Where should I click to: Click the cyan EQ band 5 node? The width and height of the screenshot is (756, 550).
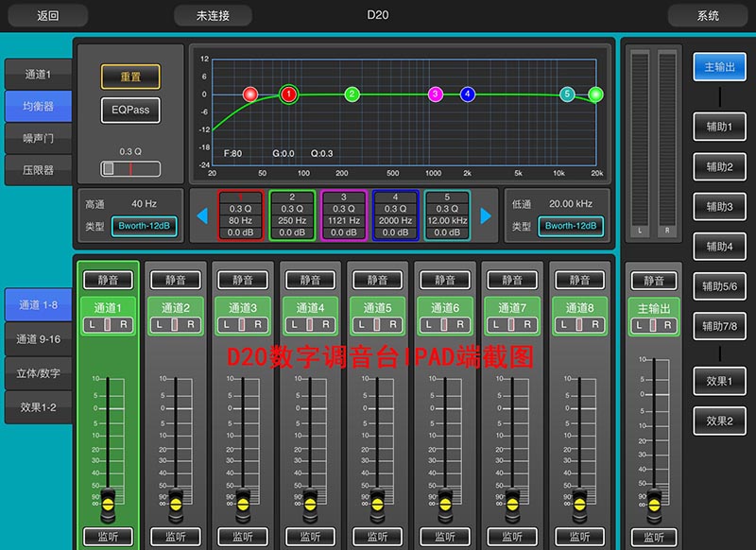pos(567,95)
